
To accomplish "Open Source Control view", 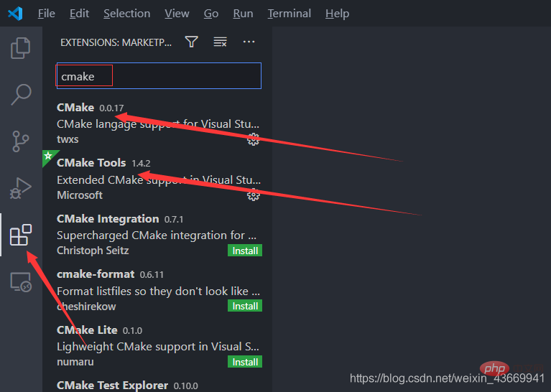I will click(x=21, y=141).
